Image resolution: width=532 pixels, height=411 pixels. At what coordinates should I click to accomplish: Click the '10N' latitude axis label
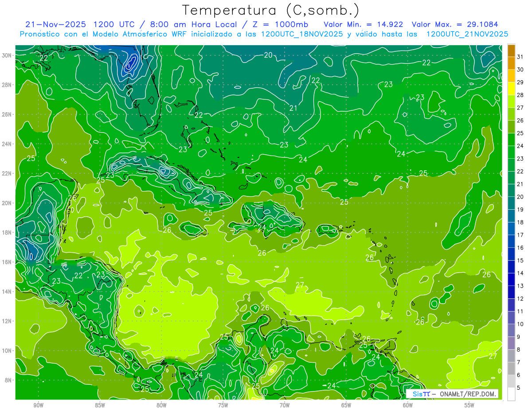pyautogui.click(x=7, y=350)
